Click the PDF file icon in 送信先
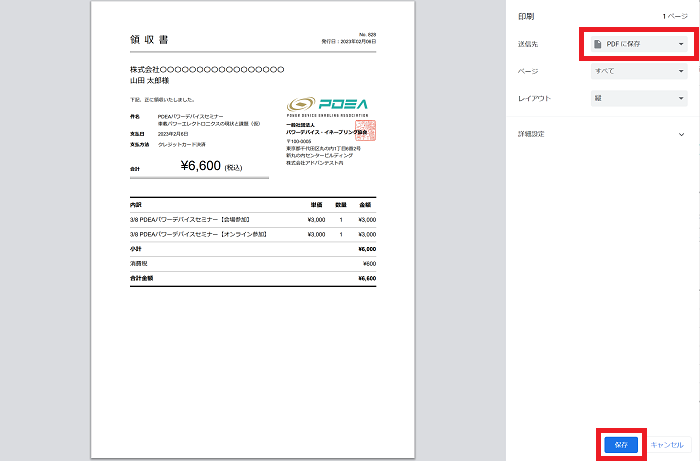 pos(598,45)
